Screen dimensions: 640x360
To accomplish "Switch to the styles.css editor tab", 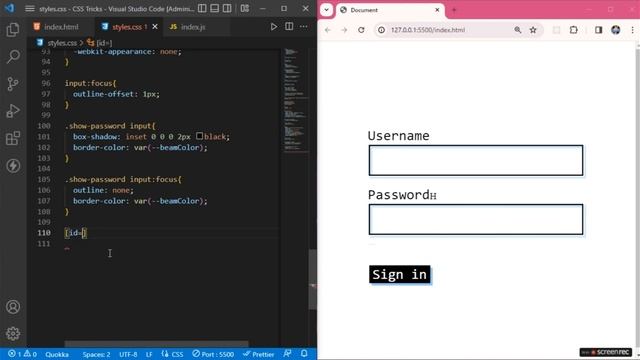I will 129,27.
